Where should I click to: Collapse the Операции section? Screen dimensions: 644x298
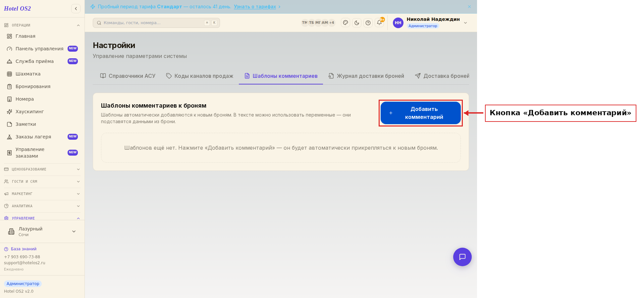coord(42,25)
